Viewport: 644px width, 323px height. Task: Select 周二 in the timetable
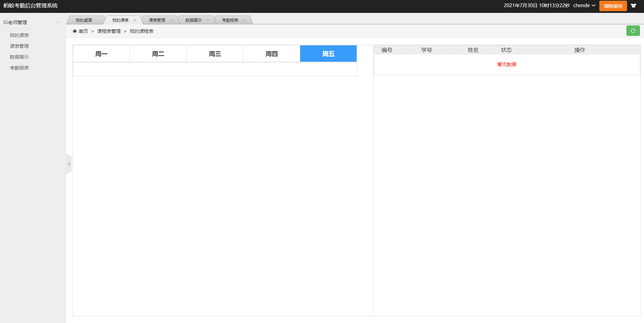click(x=158, y=54)
